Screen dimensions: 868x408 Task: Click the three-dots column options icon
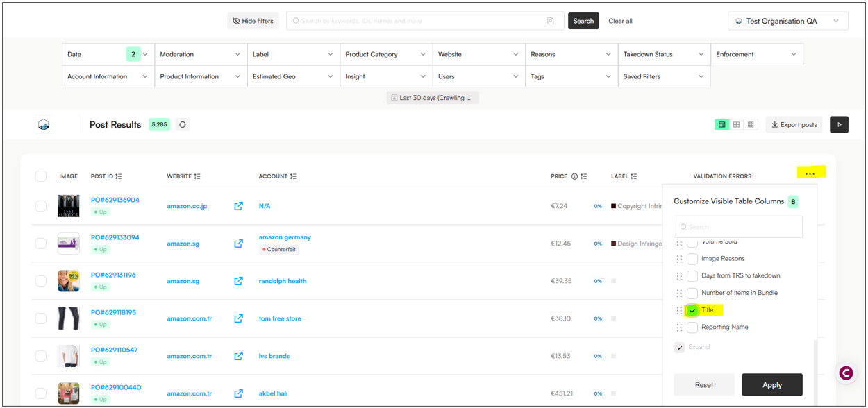point(810,173)
